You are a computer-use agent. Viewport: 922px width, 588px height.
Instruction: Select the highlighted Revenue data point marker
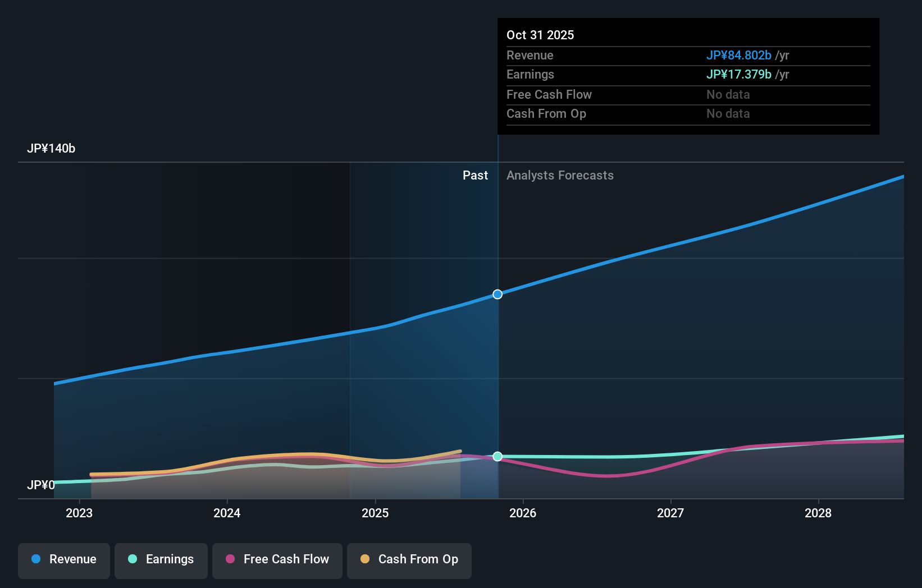[x=497, y=293]
